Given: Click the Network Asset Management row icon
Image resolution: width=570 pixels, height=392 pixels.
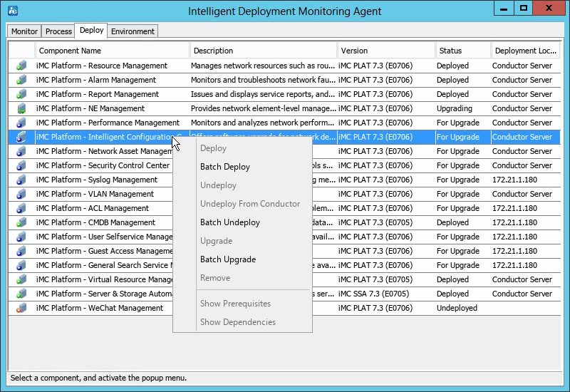Looking at the screenshot, I should pyautogui.click(x=21, y=151).
